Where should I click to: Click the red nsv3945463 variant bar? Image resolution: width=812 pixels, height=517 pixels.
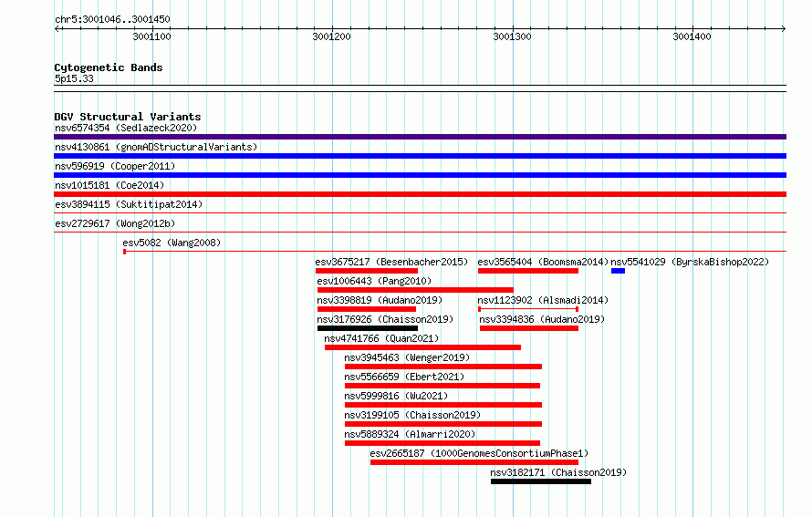coord(443,367)
